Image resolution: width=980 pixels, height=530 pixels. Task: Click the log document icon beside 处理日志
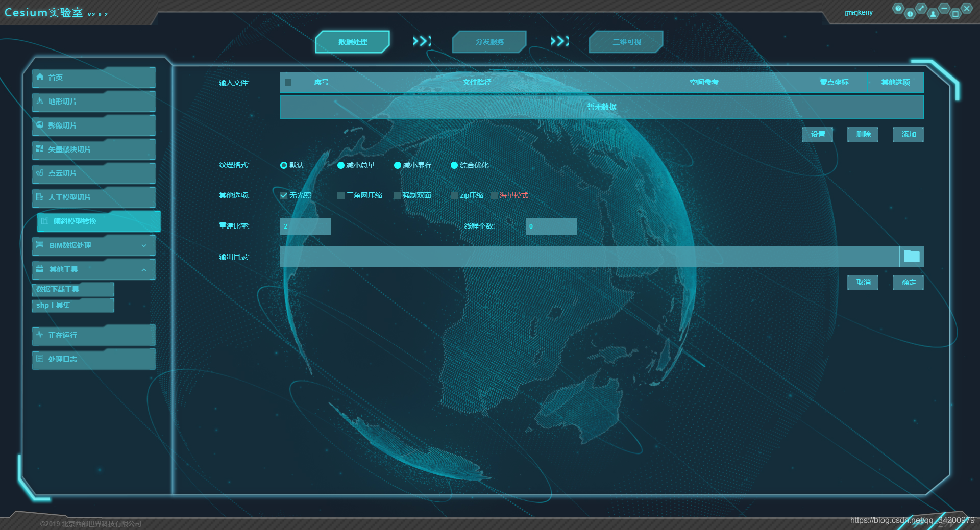[x=40, y=359]
